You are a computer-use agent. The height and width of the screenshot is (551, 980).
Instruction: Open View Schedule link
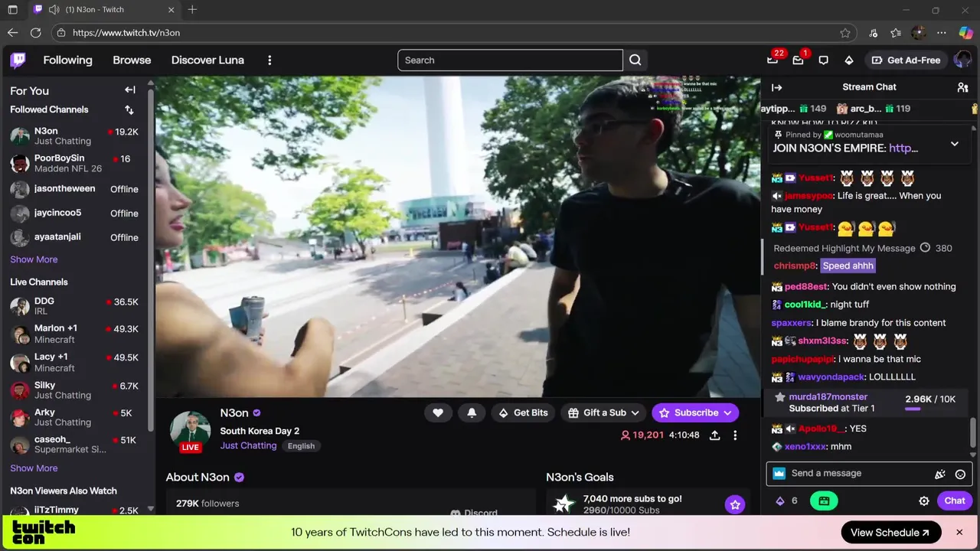click(x=890, y=533)
